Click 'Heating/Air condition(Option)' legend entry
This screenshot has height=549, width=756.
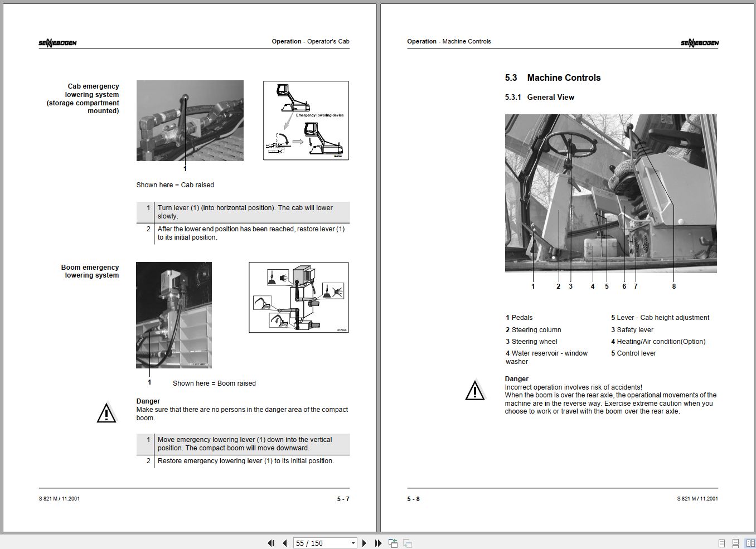[x=658, y=342]
